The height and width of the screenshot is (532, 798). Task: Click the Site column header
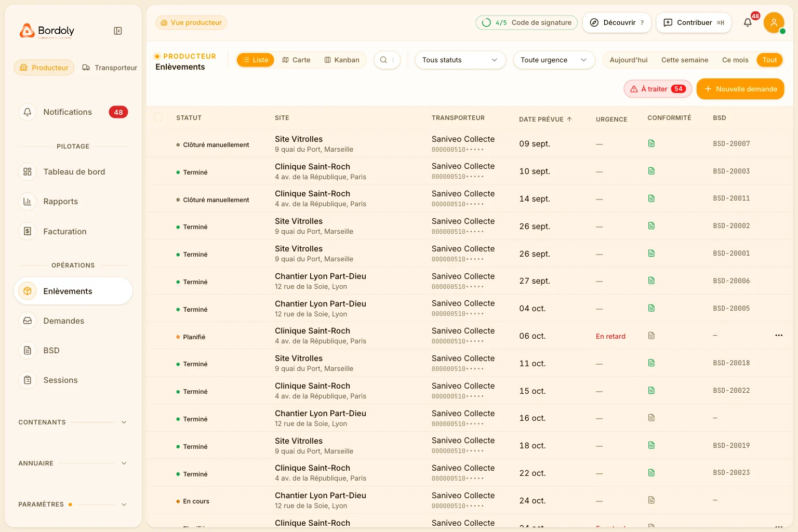click(282, 118)
